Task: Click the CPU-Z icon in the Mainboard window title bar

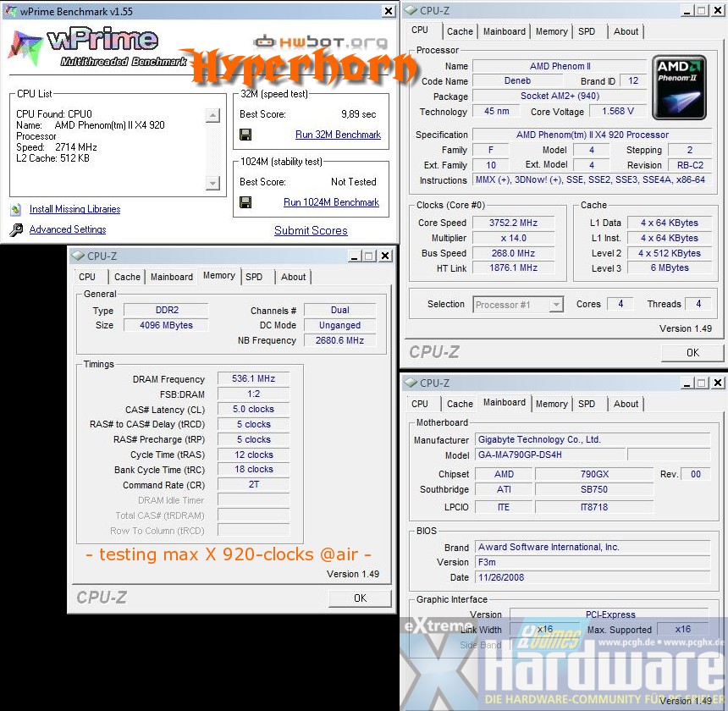Action: pyautogui.click(x=411, y=383)
